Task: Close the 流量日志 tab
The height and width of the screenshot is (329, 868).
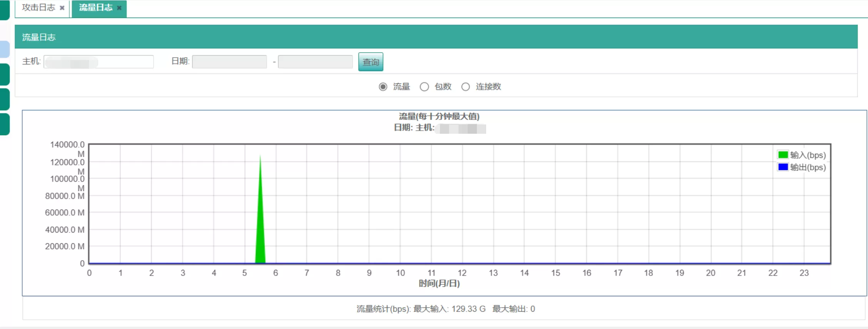Action: click(x=119, y=8)
